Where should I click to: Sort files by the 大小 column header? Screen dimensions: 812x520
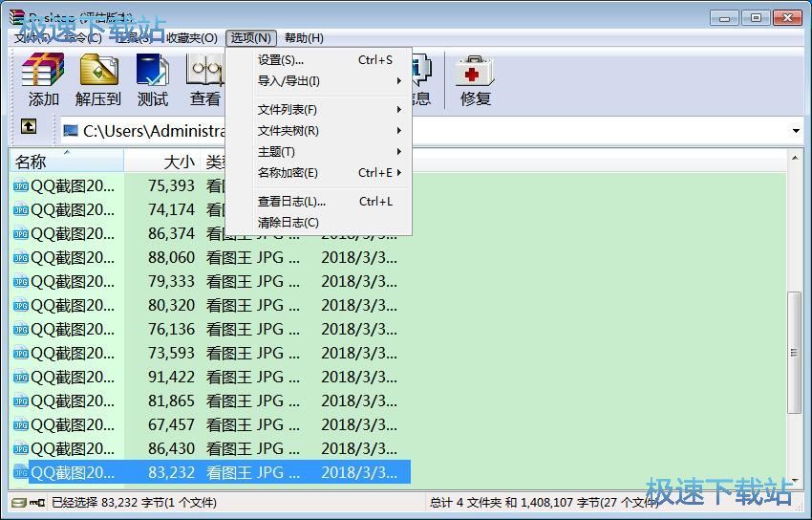click(x=161, y=162)
